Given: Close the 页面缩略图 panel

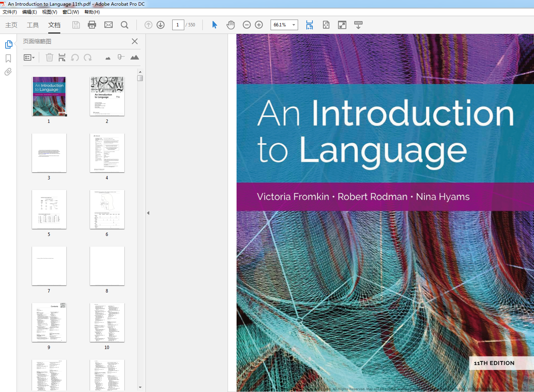Looking at the screenshot, I should [x=135, y=41].
